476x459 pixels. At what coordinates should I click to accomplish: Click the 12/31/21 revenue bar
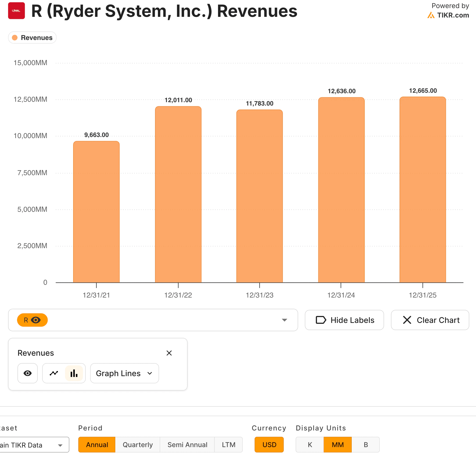96,212
